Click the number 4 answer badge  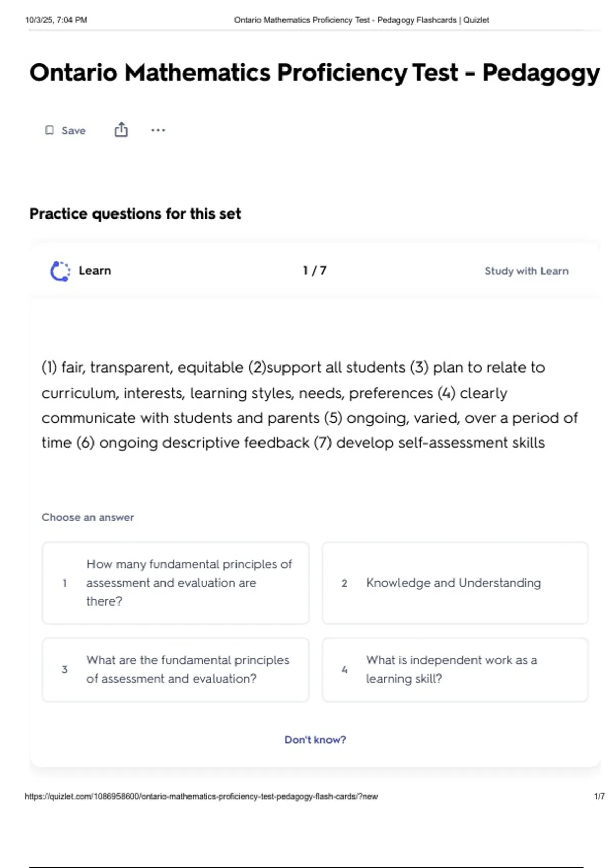(344, 669)
